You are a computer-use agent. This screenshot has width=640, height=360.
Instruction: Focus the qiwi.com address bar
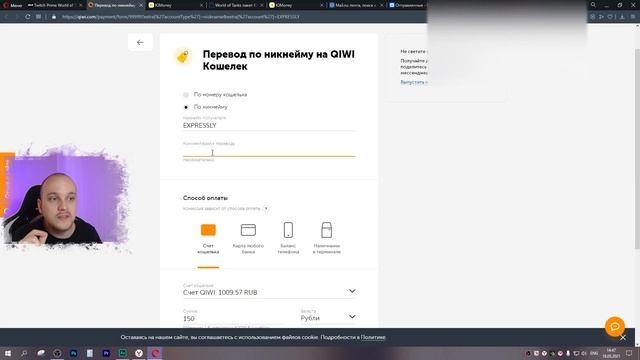(x=181, y=17)
